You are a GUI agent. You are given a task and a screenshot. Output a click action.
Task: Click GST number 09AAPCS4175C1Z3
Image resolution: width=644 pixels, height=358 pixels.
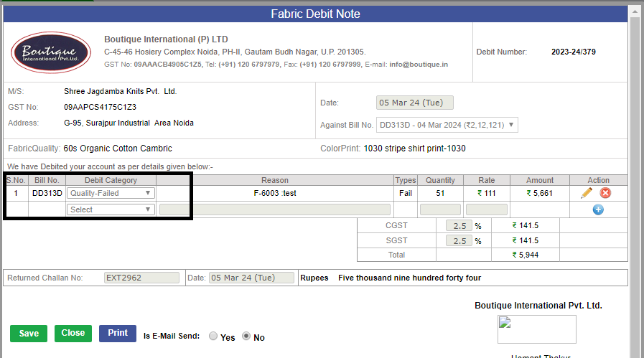(x=101, y=107)
